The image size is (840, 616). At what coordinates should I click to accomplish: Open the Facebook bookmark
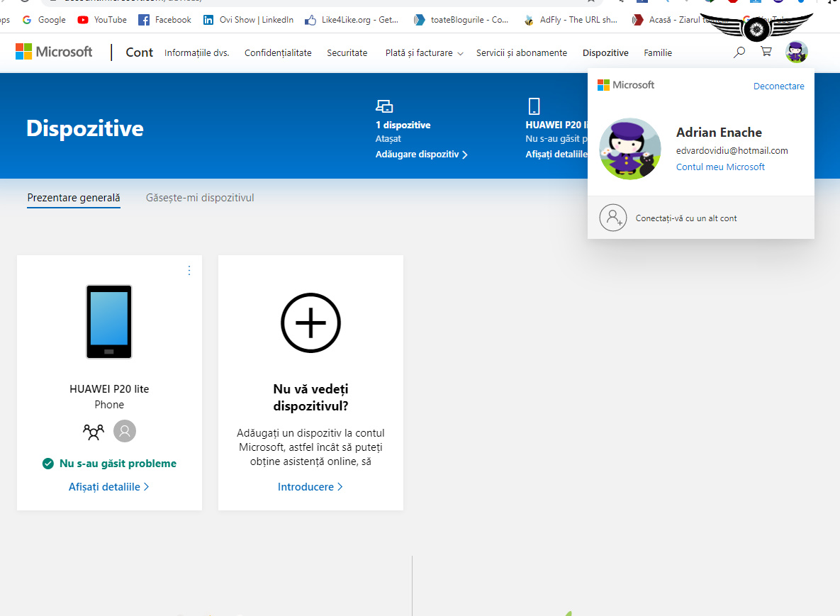[x=164, y=20]
